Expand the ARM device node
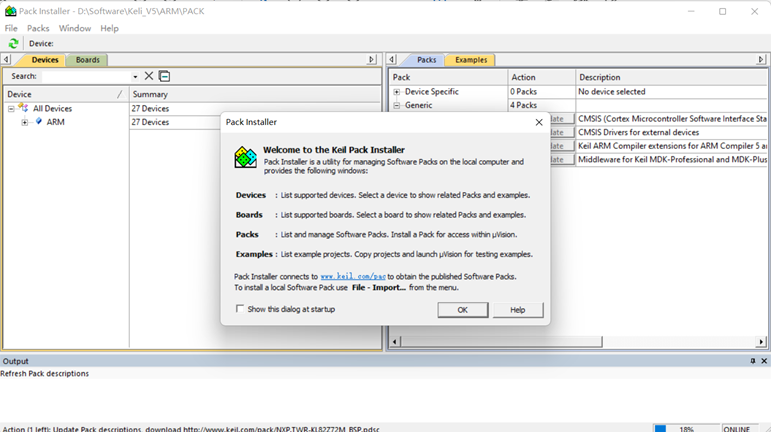771x432 pixels. 25,122
